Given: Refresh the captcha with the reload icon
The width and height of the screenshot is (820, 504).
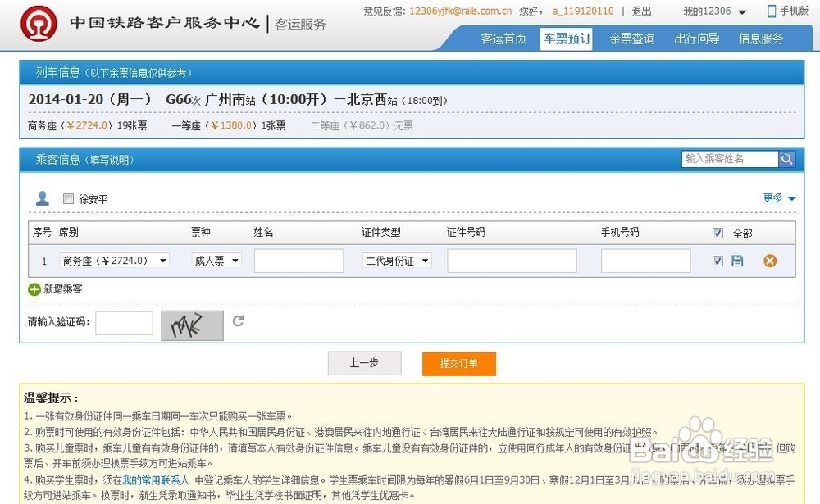Looking at the screenshot, I should (238, 322).
